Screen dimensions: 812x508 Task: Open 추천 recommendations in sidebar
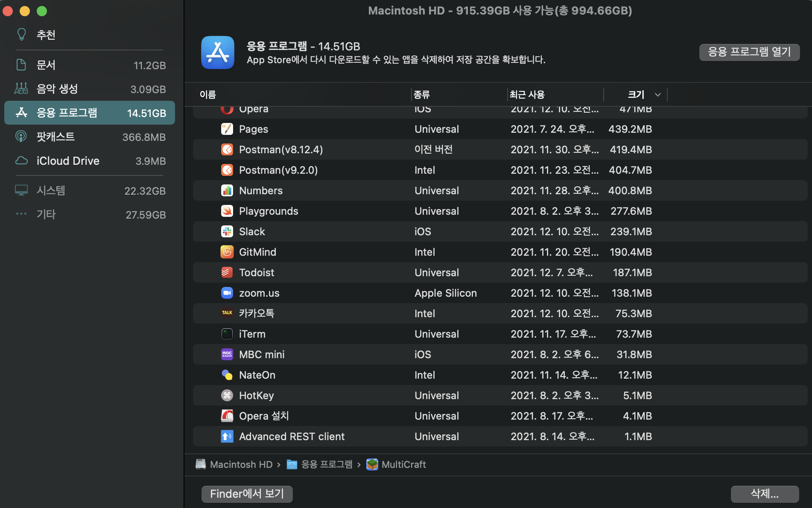click(x=90, y=35)
